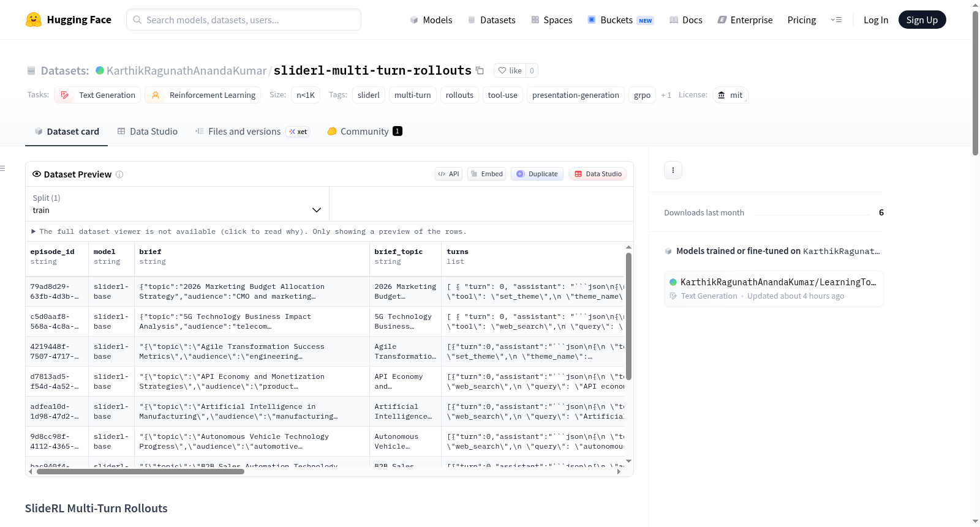Screen dimensions: 980x527
Task: Click the Artificial Intelligence brief_topic cell
Action: (x=405, y=411)
